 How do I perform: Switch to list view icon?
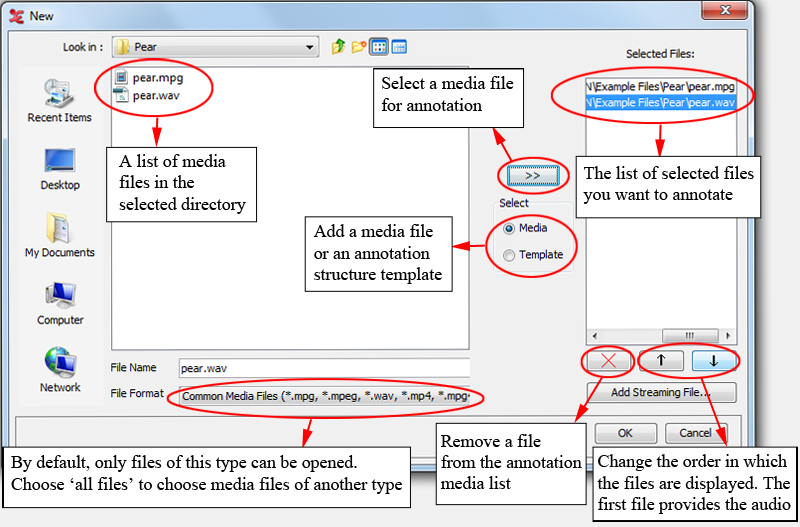pos(379,47)
